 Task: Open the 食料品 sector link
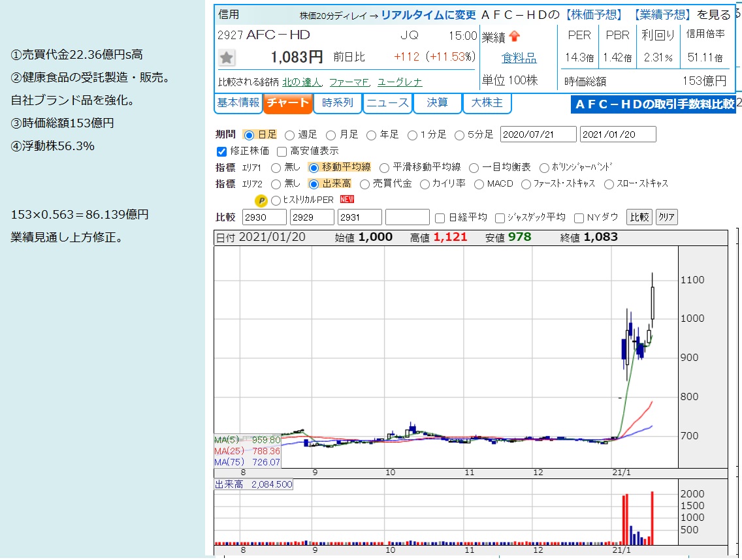coord(519,58)
